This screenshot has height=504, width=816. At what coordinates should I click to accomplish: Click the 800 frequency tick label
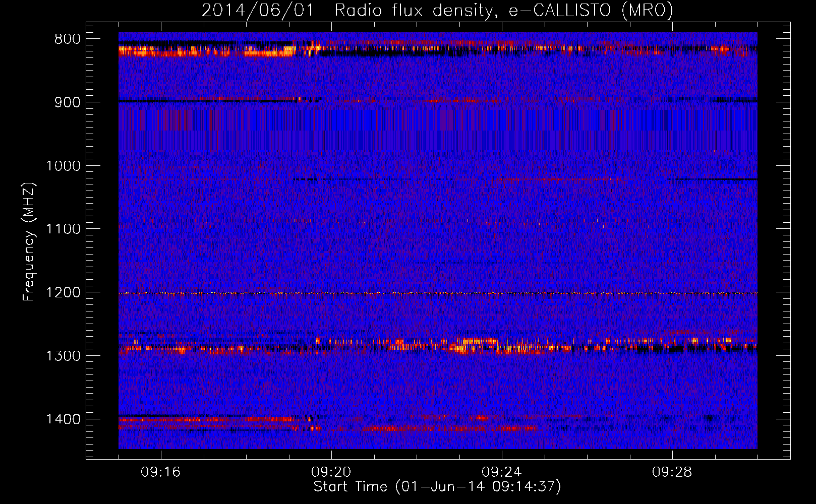coord(68,39)
